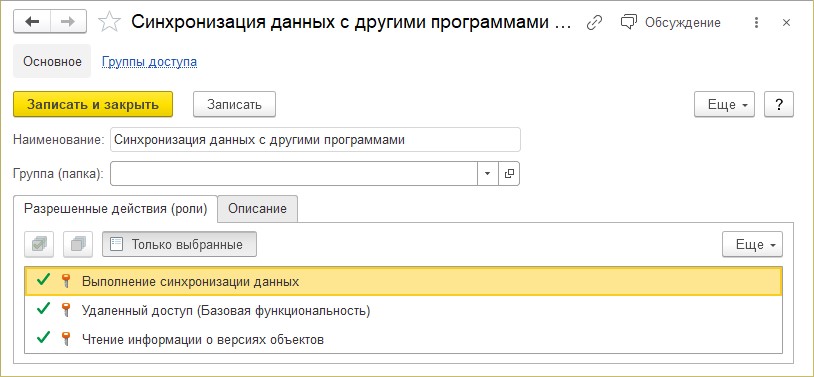The width and height of the screenshot is (814, 377).
Task: Click the Записать и закрыть button
Action: pyautogui.click(x=93, y=104)
